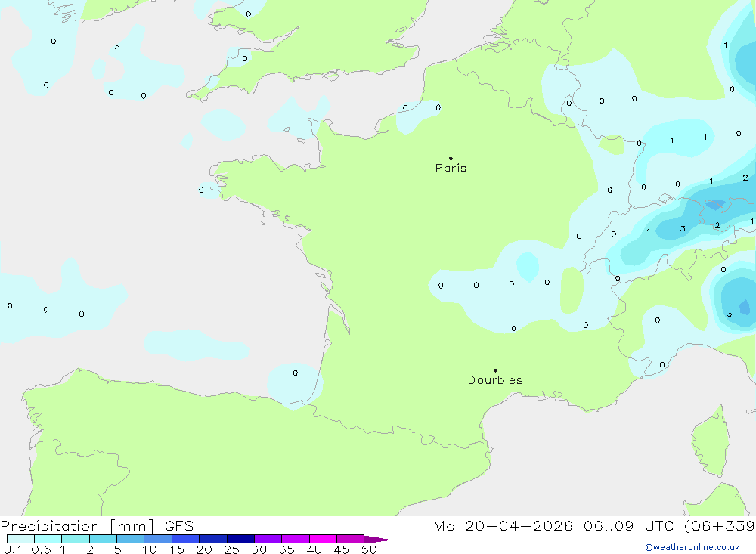Click the forecast date '20-04-2026'
The width and height of the screenshot is (756, 554).
[519, 526]
